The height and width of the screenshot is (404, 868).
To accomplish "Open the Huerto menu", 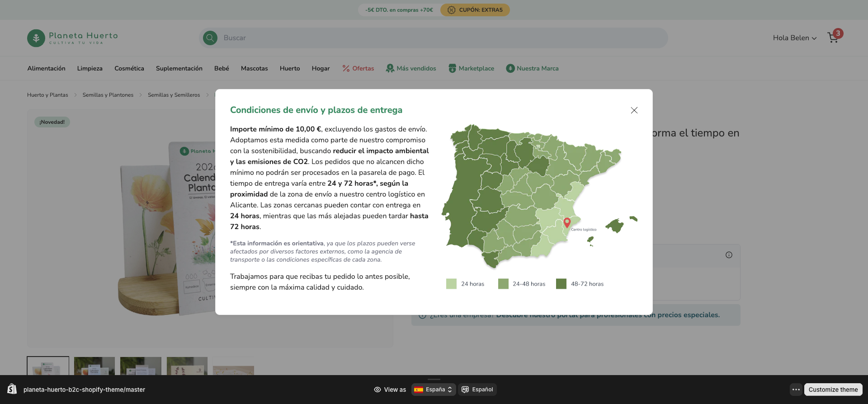I will pos(290,68).
